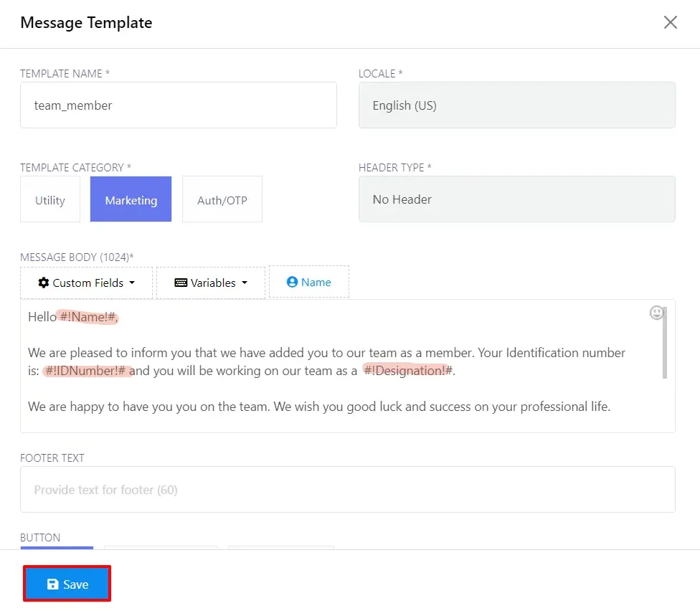Click the emoji smiley icon in message body
700x611 pixels.
(656, 313)
